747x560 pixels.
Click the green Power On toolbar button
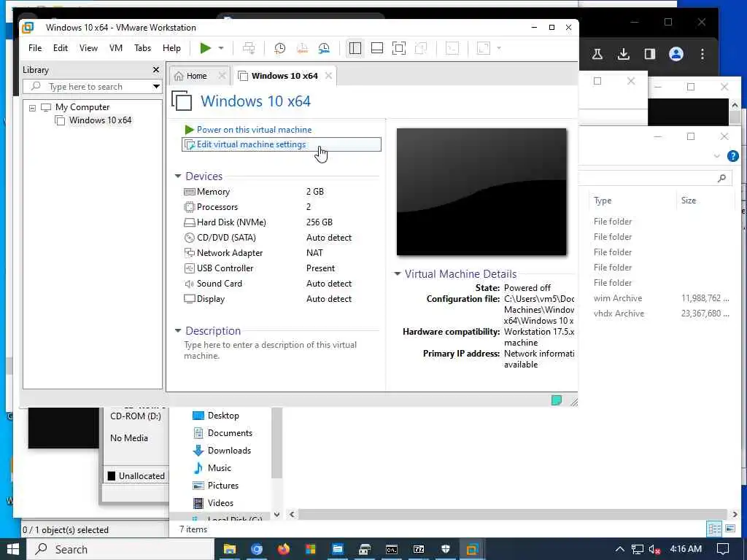coord(205,48)
